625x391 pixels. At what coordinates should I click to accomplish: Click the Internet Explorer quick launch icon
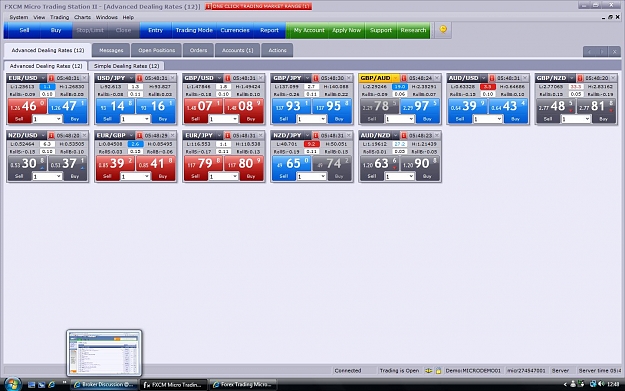51,385
